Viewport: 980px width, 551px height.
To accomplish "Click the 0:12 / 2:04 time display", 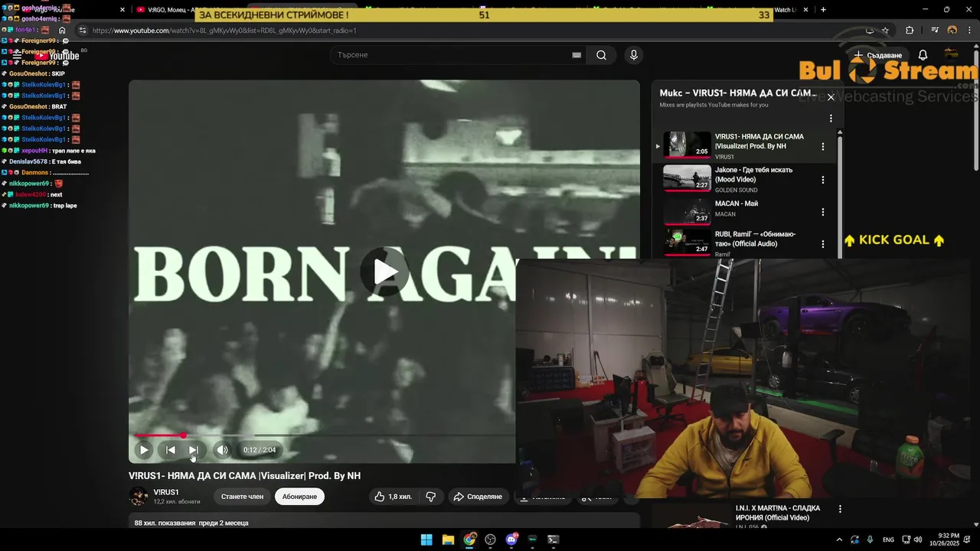I will [x=260, y=450].
